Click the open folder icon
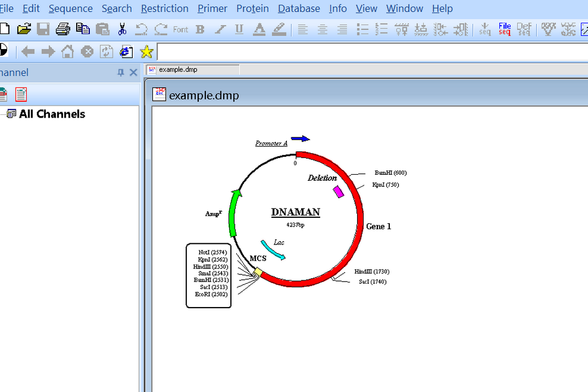Viewport: 588px width, 392px height. coord(24,29)
